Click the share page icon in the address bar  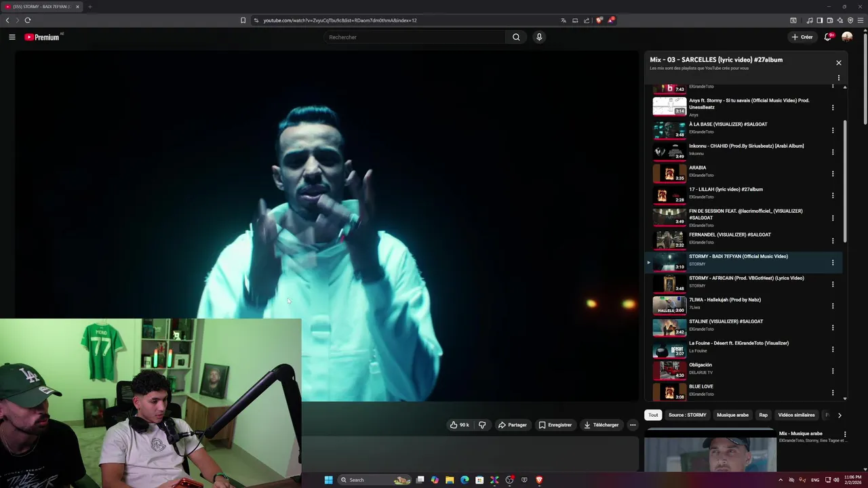tap(587, 20)
